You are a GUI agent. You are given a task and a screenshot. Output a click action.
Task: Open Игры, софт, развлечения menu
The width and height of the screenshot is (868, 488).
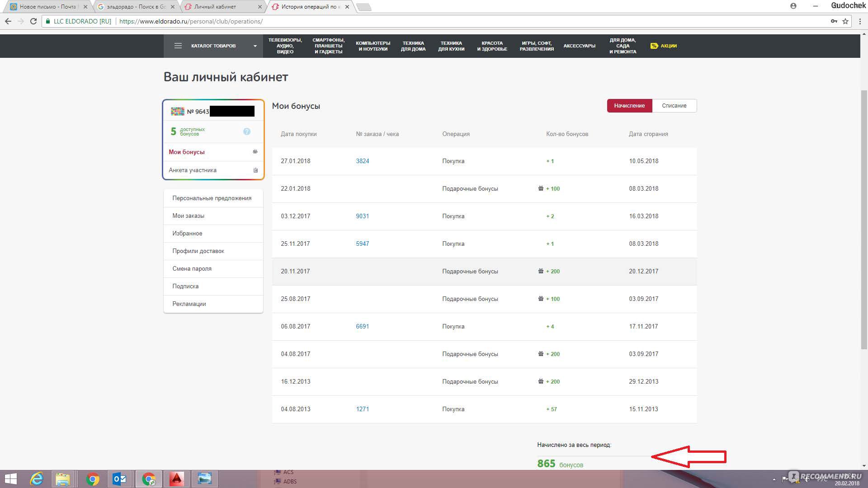537,46
